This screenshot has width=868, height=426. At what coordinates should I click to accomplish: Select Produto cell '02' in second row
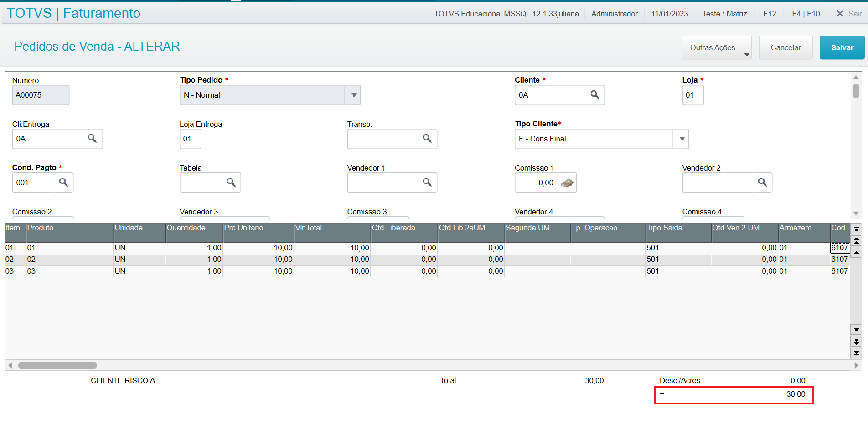point(69,260)
